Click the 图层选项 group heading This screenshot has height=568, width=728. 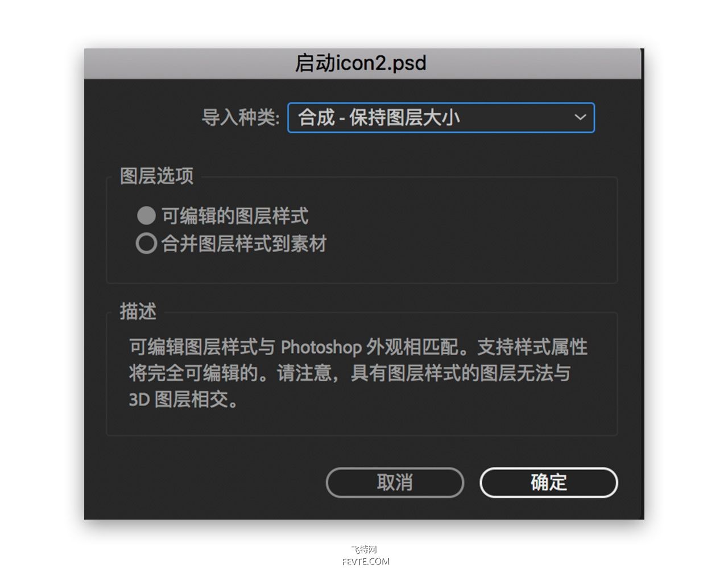coord(156,176)
